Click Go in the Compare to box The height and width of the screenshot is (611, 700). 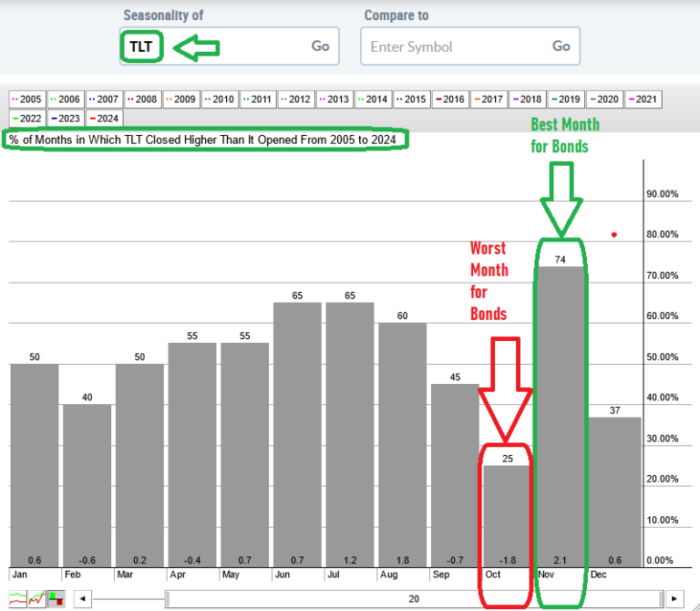561,46
